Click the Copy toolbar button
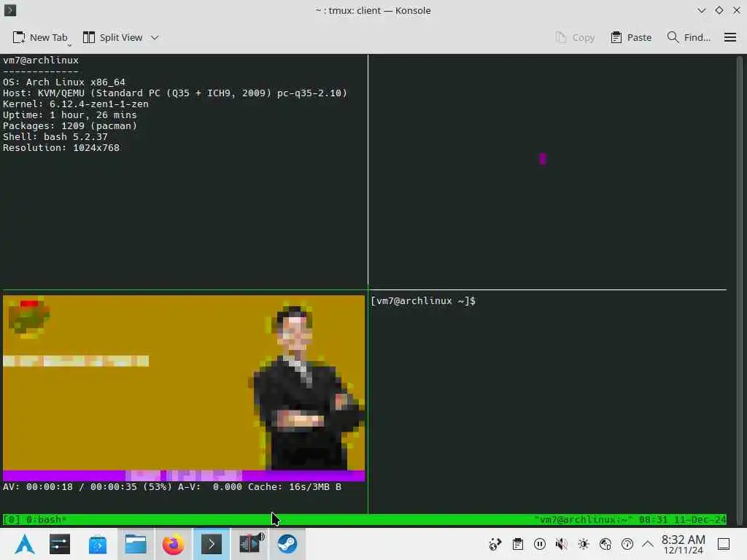This screenshot has width=747, height=560. (575, 37)
